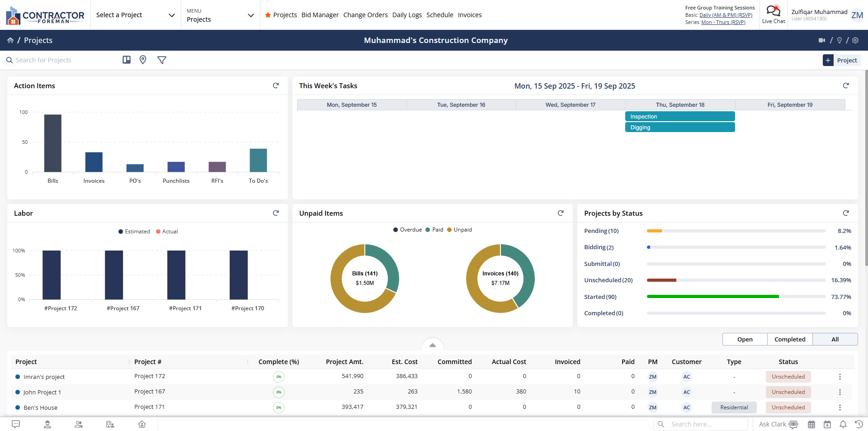This screenshot has height=431, width=868.
Task: Toggle Estimated series in Labor legend
Action: click(x=134, y=232)
